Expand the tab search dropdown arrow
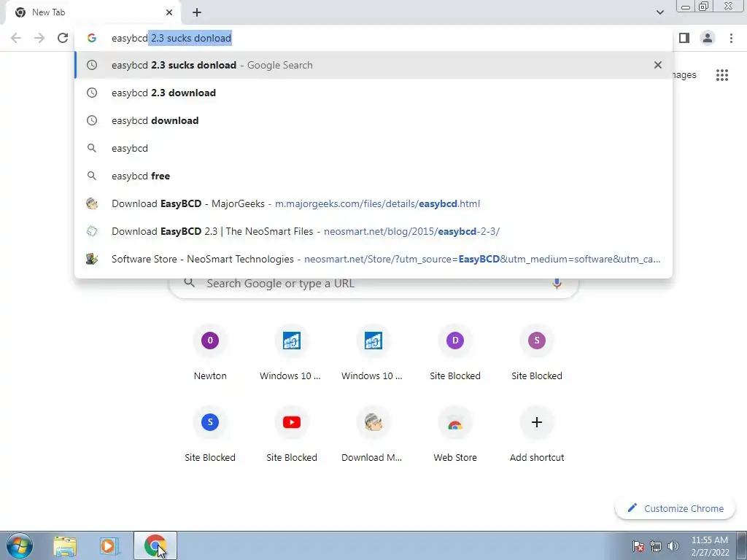 (659, 12)
